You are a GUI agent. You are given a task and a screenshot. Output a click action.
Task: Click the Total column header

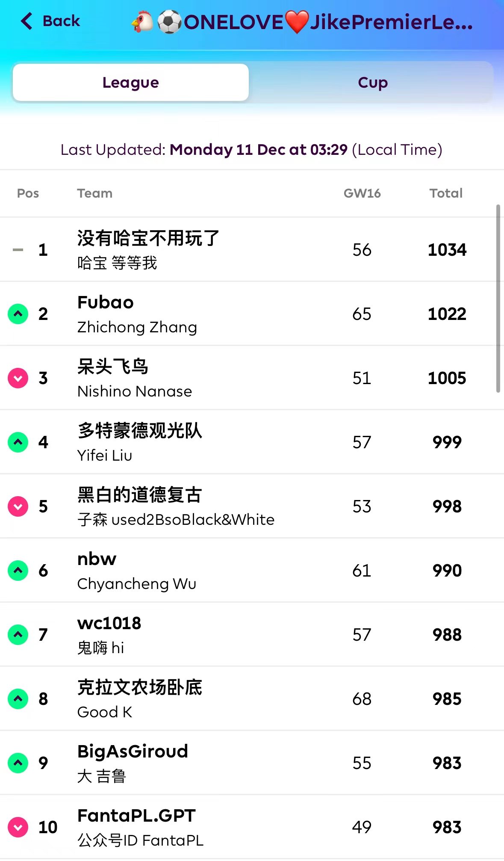[446, 193]
